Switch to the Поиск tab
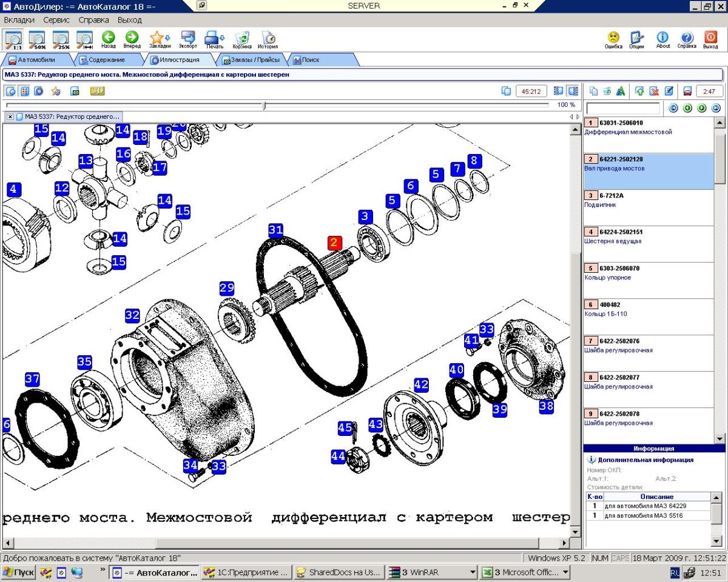This screenshot has height=582, width=728. [311, 60]
